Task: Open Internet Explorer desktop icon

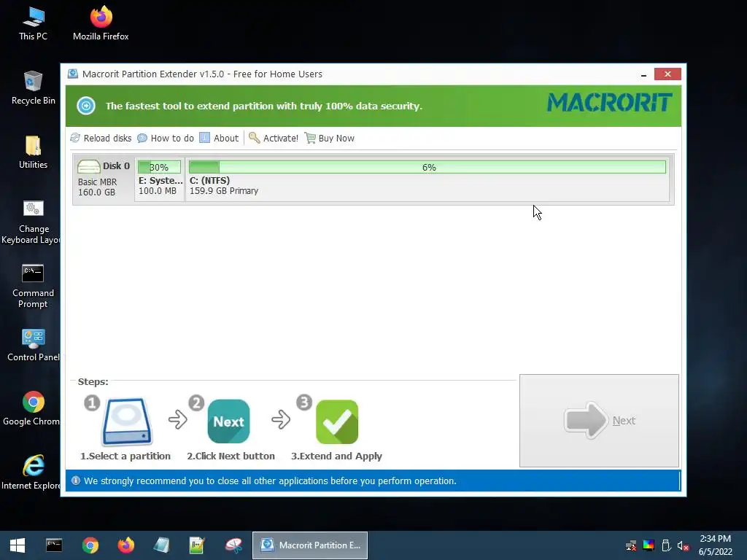Action: pos(31,472)
